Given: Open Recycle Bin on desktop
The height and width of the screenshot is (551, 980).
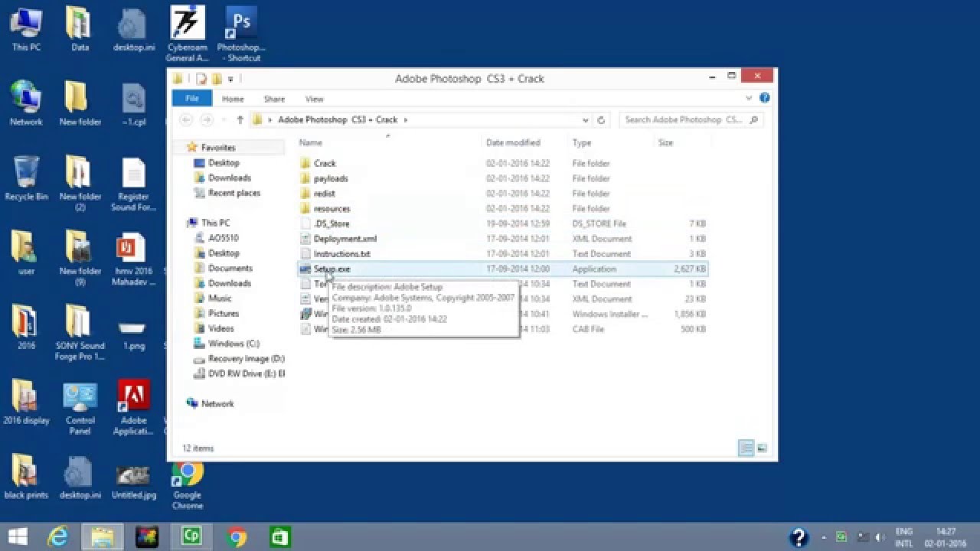Looking at the screenshot, I should click(x=26, y=178).
